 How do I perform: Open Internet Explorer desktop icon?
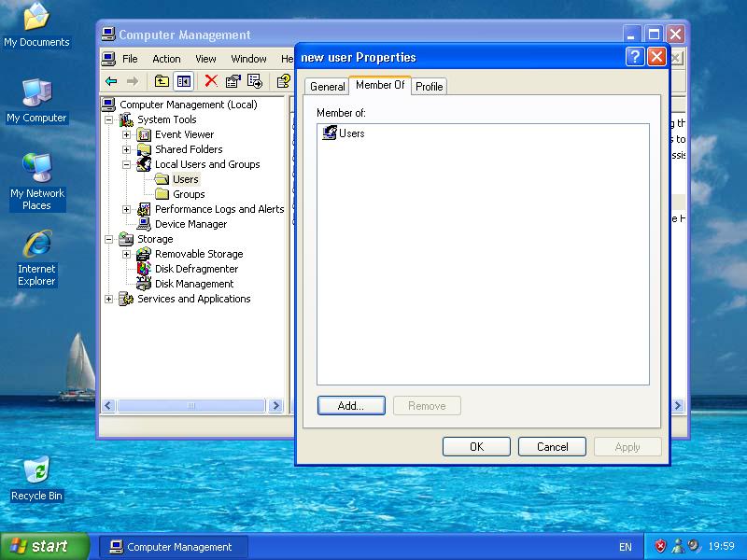pyautogui.click(x=36, y=246)
